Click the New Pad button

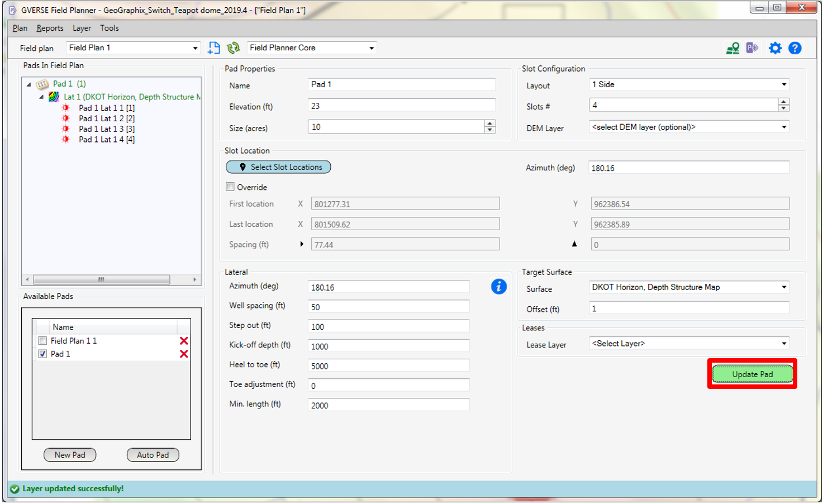(x=70, y=455)
